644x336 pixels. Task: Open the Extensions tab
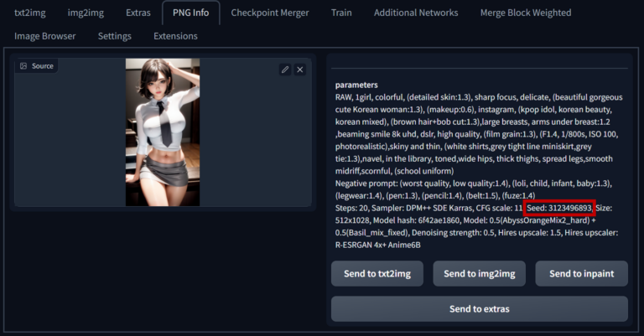coord(176,36)
